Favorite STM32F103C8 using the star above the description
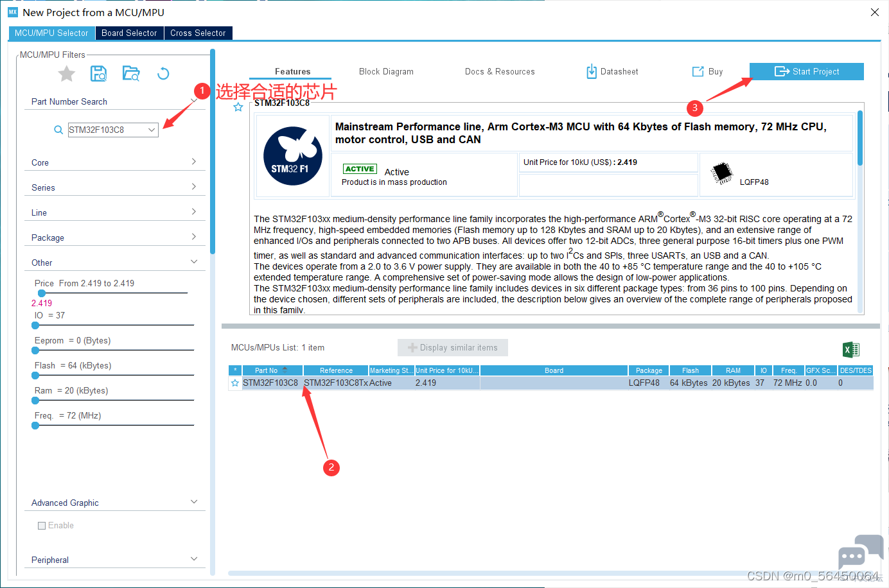Image resolution: width=889 pixels, height=588 pixels. pos(238,107)
